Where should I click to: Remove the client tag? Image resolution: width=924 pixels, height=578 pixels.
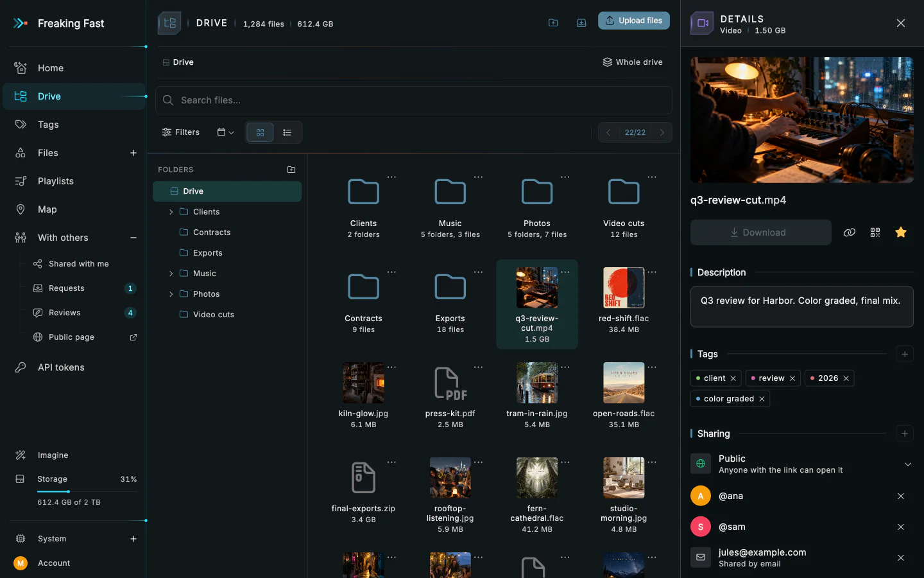click(733, 378)
